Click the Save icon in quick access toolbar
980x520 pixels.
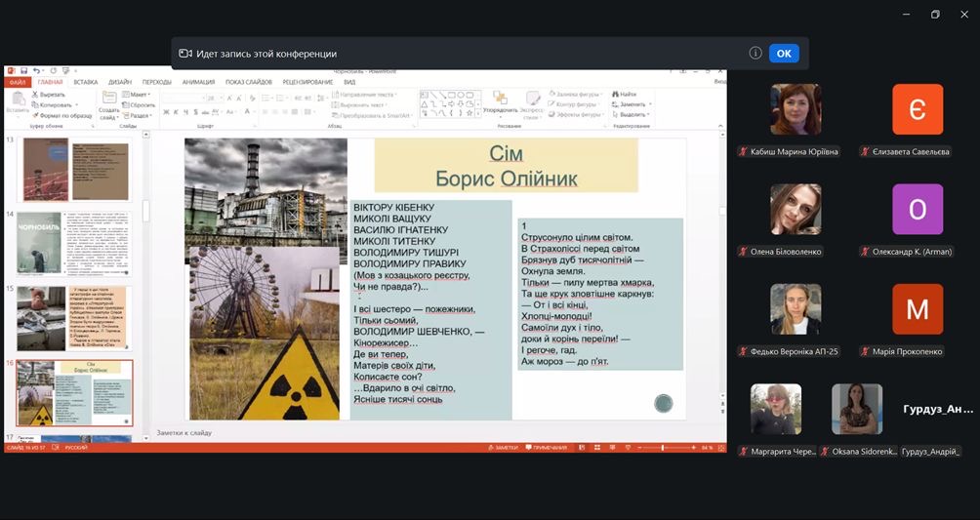(x=21, y=71)
